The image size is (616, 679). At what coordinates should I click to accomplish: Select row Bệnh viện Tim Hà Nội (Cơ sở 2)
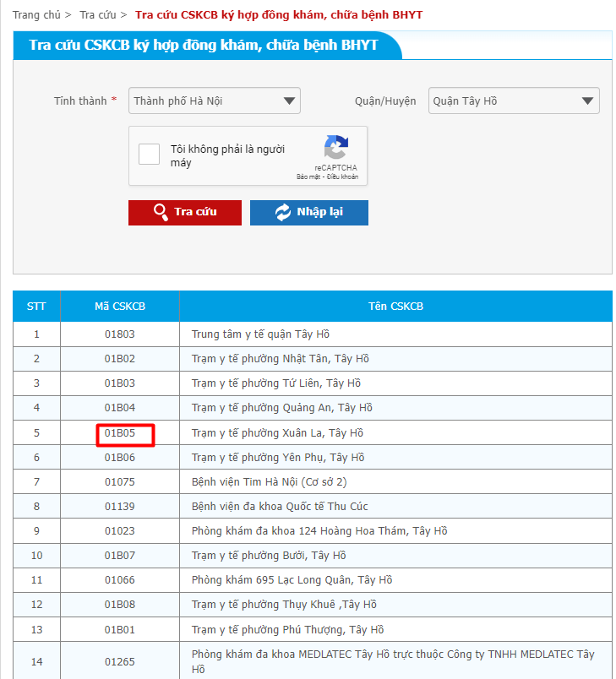tap(269, 482)
